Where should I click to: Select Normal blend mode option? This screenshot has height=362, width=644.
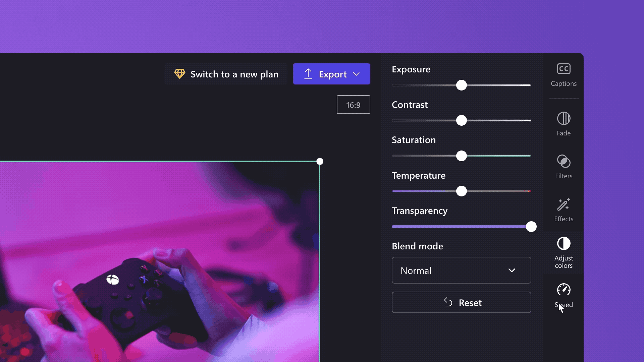click(x=461, y=270)
